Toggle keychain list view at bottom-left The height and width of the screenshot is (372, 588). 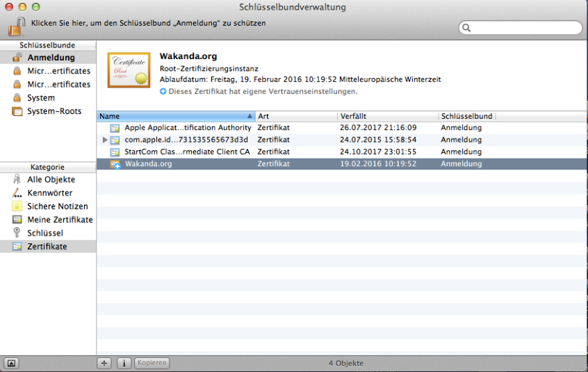coord(12,363)
